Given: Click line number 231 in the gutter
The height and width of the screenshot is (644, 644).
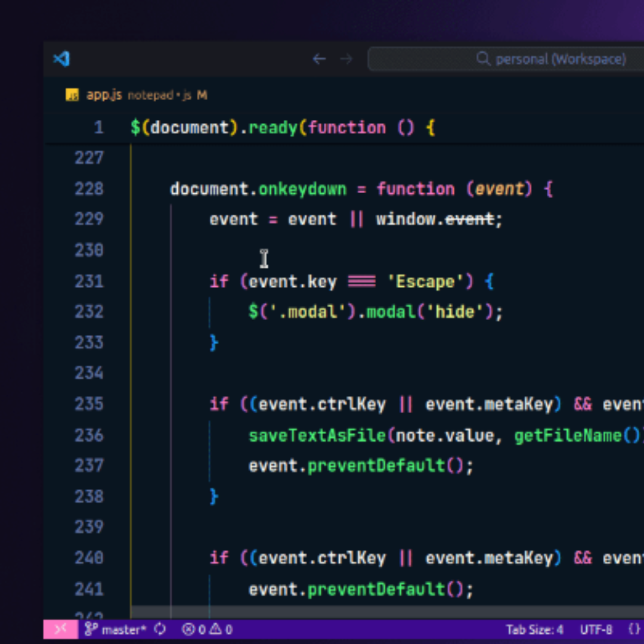Looking at the screenshot, I should [89, 281].
